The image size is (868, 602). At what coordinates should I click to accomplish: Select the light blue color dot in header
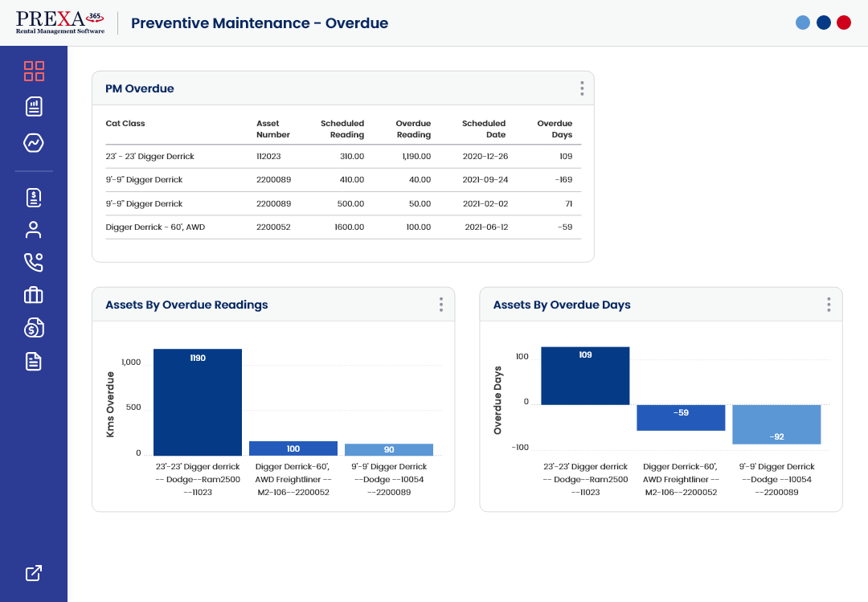803,23
